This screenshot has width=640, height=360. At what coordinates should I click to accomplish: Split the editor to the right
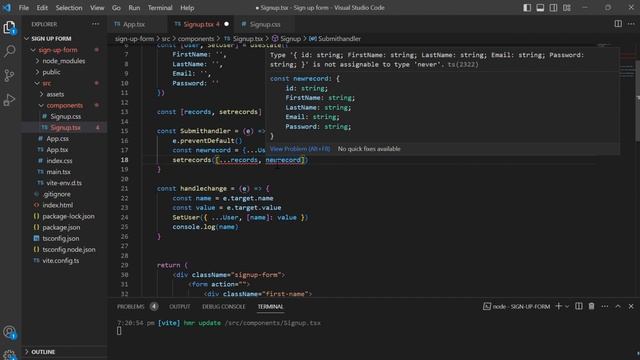618,24
